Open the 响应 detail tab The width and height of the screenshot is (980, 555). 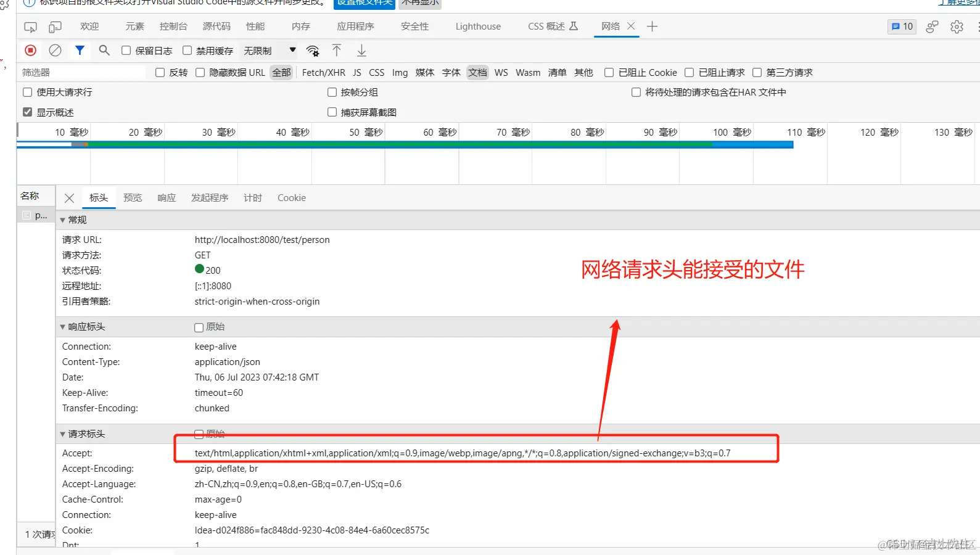click(167, 198)
